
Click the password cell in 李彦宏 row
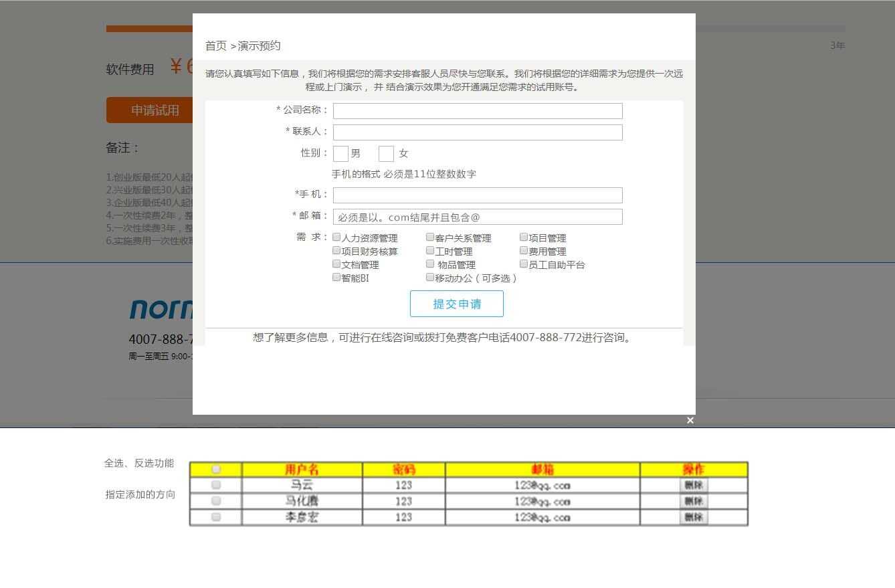[404, 517]
